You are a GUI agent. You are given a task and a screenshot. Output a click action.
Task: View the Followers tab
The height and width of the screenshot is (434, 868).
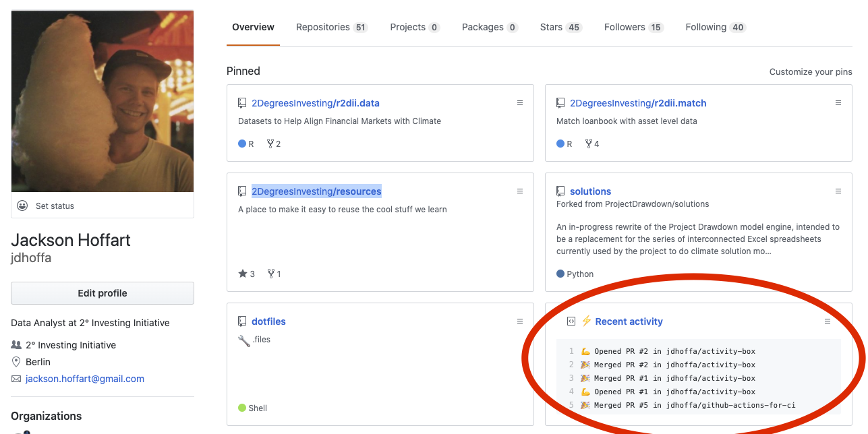pos(633,28)
